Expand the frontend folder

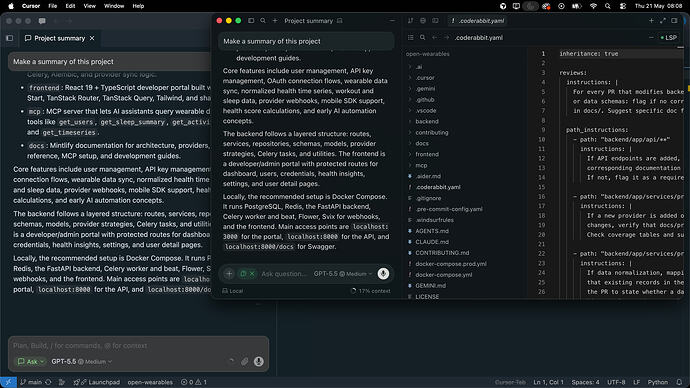(426, 154)
